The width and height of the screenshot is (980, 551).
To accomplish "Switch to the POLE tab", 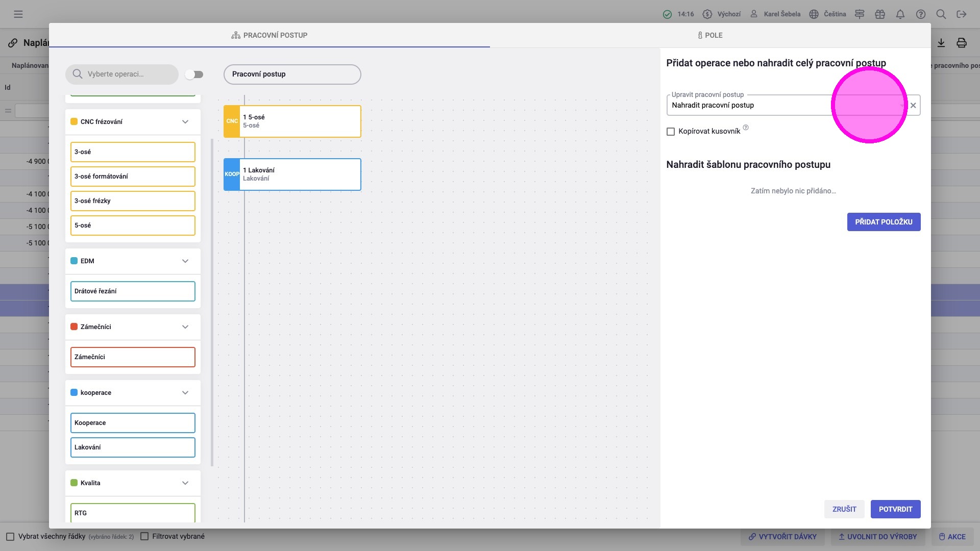I will pos(710,35).
